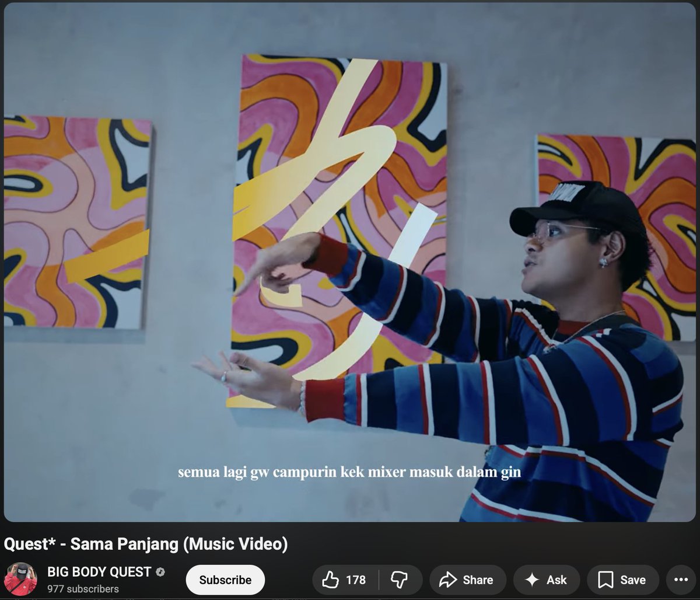
Task: Open the BIG BODY QUEST channel avatar
Action: click(x=20, y=579)
